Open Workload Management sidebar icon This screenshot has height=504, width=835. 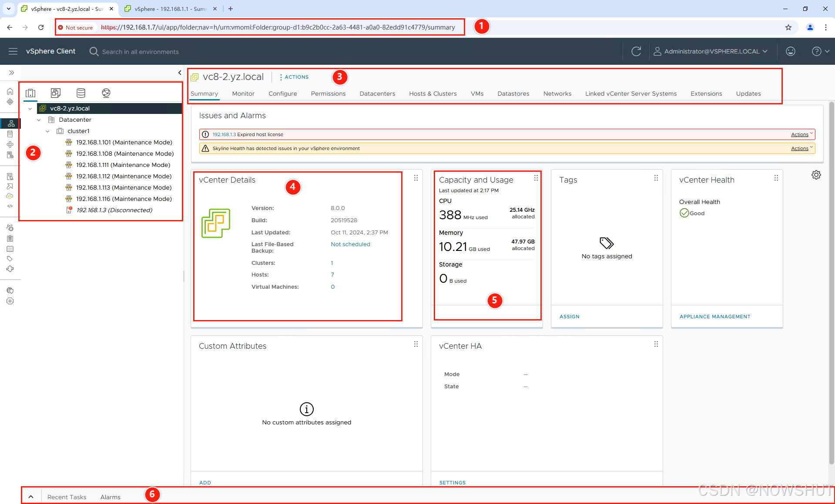coord(10,144)
